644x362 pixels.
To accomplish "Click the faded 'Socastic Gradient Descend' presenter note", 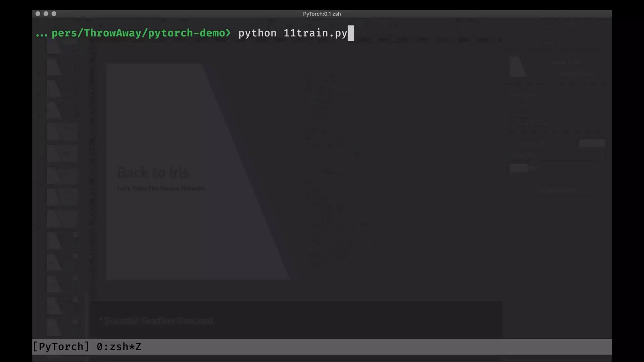I will point(158,321).
